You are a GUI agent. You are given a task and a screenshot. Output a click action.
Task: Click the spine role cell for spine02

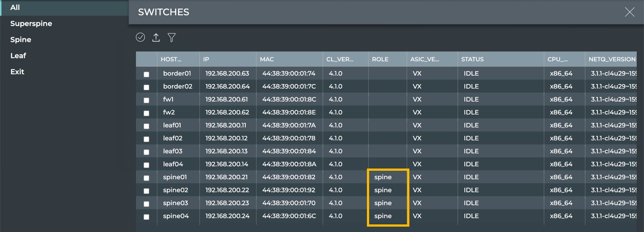click(383, 190)
